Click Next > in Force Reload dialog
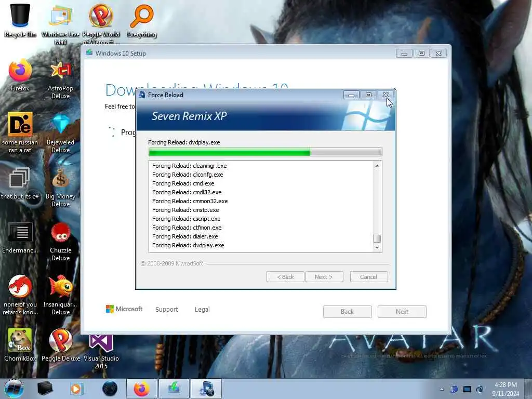Viewport: 532px width, 399px height. tap(324, 277)
